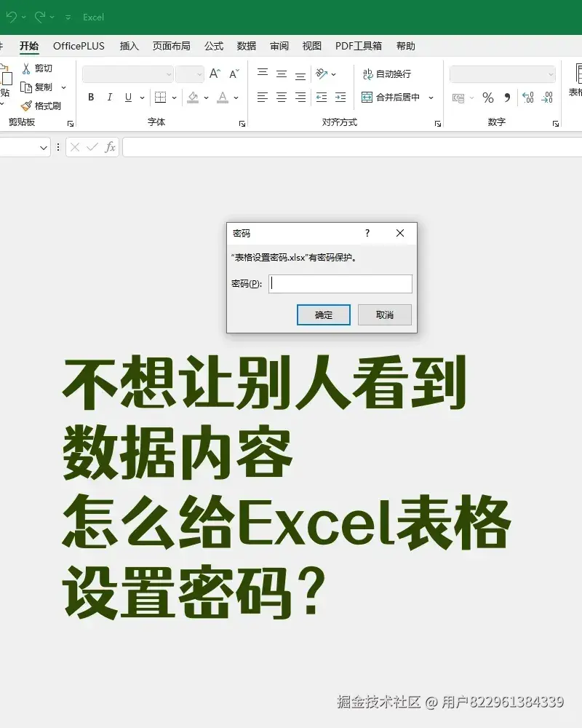Open Quick Access Toolbar customize arrow

(x=68, y=17)
